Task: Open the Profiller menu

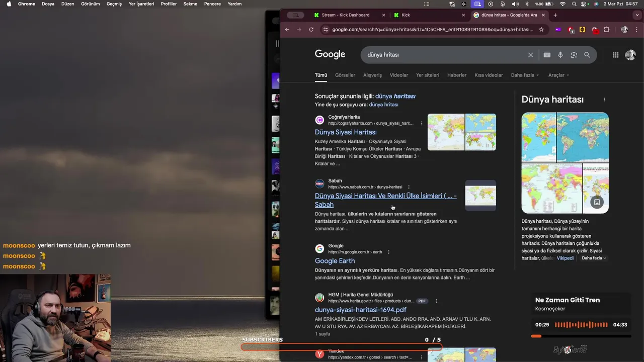Action: click(x=169, y=4)
